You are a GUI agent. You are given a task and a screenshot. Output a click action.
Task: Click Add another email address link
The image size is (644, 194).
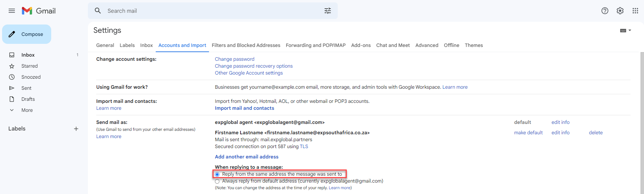point(246,157)
